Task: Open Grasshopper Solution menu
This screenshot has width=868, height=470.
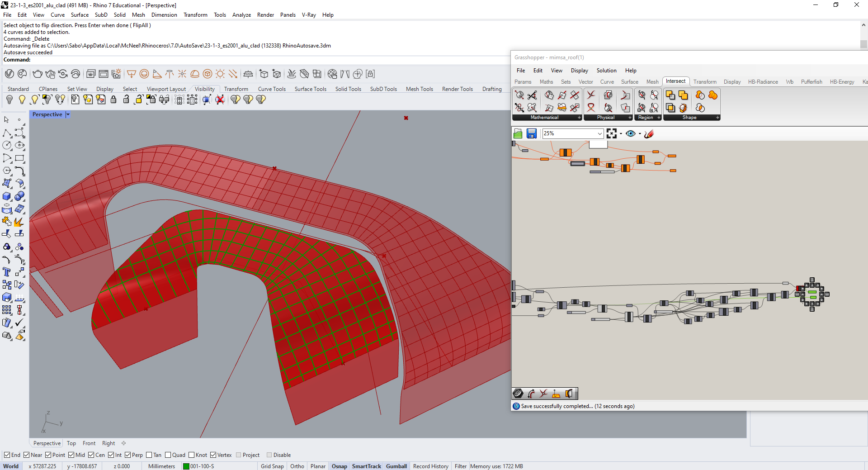Action: pos(606,71)
